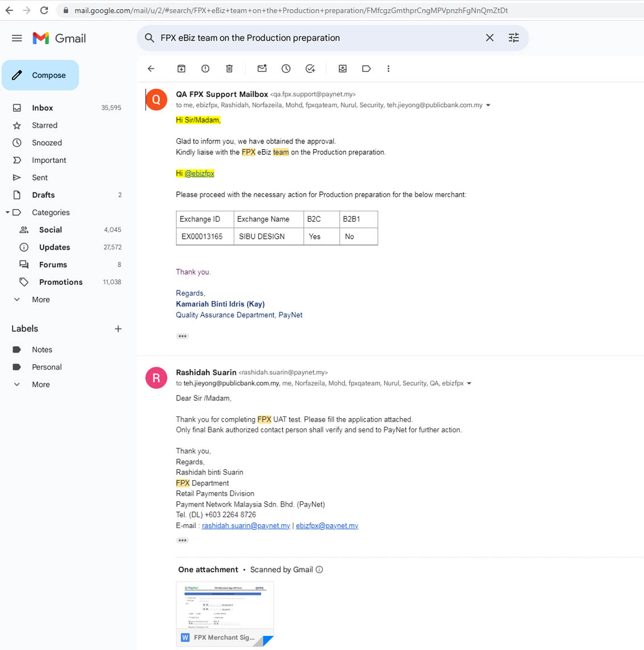Report conversation as spam
Viewport: 644px width, 650px height.
pos(205,69)
